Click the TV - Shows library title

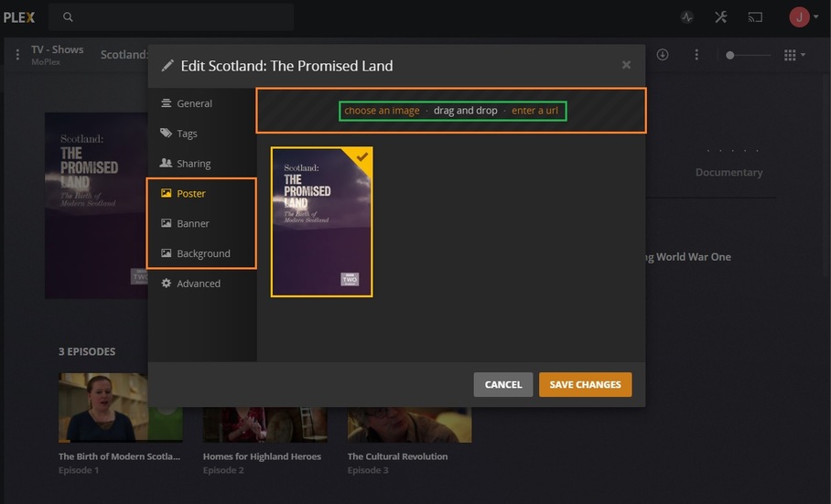click(58, 49)
